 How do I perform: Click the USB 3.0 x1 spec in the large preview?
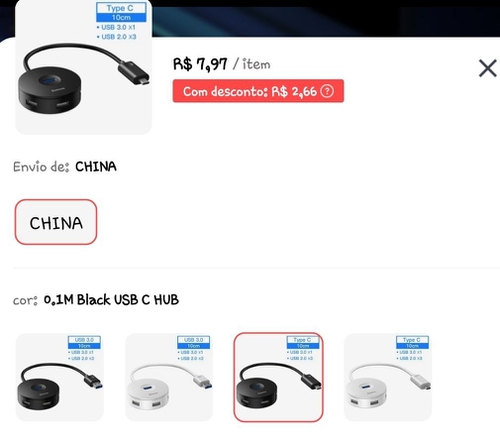116,27
